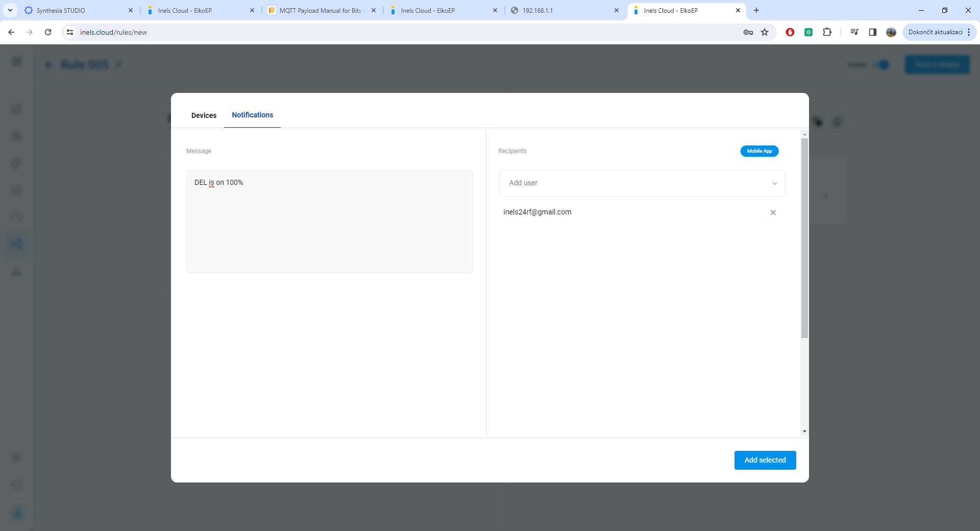Viewport: 980px width, 531px height.
Task: Click the Chrome profile avatar icon
Action: (891, 32)
